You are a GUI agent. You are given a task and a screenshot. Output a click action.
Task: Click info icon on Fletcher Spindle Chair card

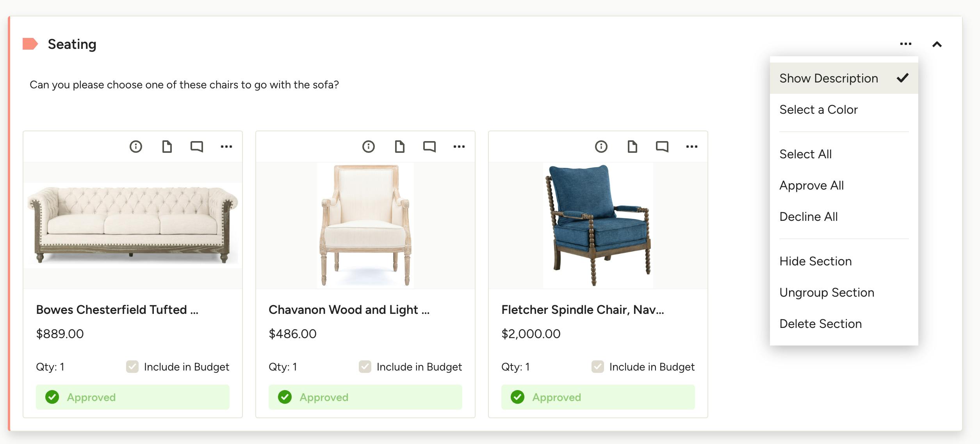[601, 147]
